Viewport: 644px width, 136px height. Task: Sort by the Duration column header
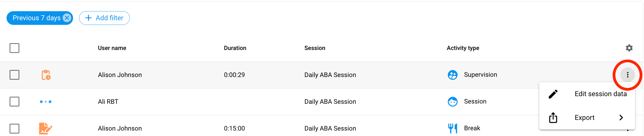pos(235,48)
